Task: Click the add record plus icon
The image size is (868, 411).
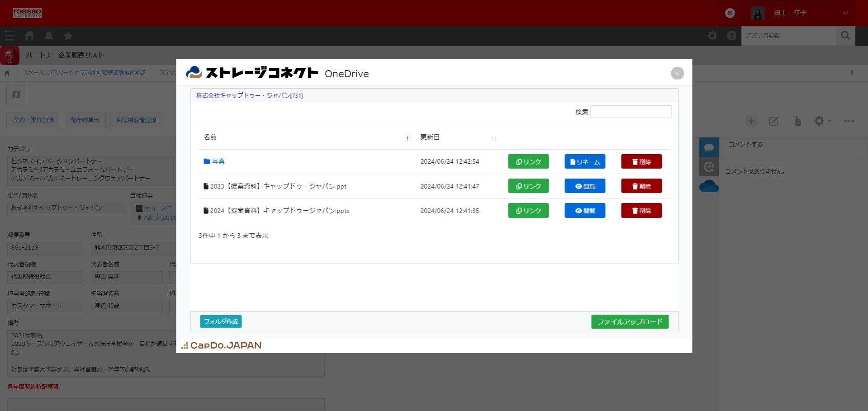Action: pos(751,121)
